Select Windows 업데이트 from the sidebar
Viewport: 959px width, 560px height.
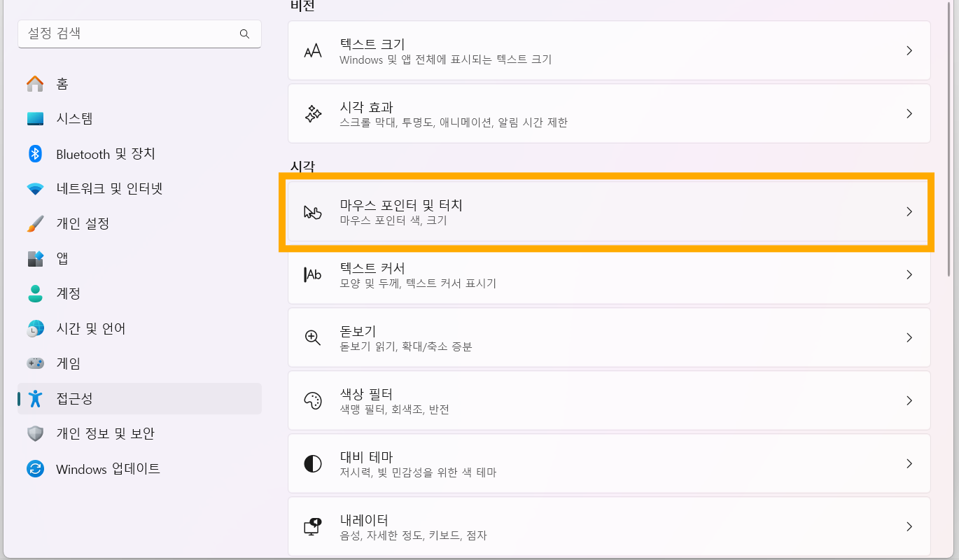coord(98,468)
